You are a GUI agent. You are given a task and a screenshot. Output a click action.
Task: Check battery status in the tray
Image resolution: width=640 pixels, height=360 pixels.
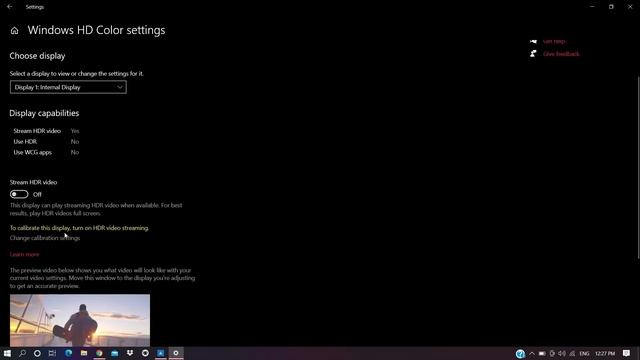(542, 353)
